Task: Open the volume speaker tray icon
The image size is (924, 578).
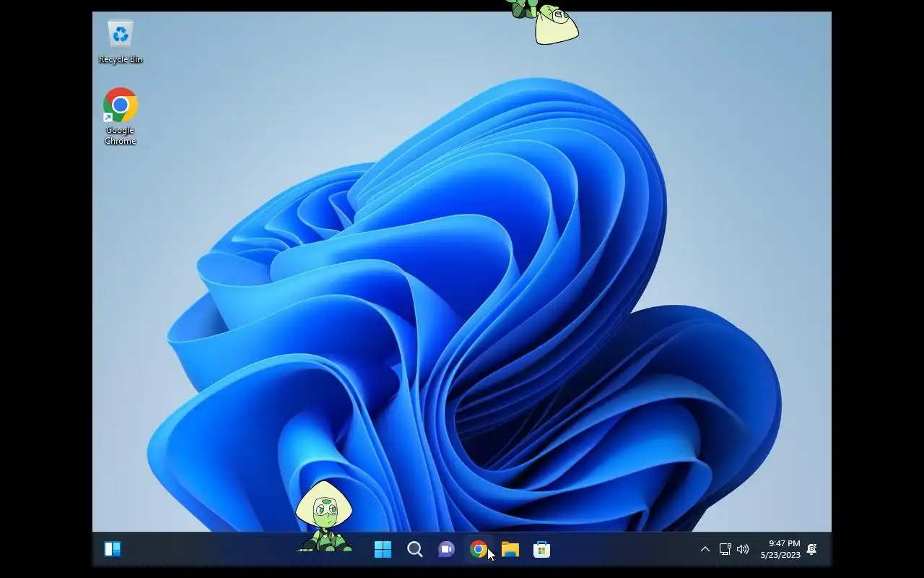Action: [x=743, y=550]
